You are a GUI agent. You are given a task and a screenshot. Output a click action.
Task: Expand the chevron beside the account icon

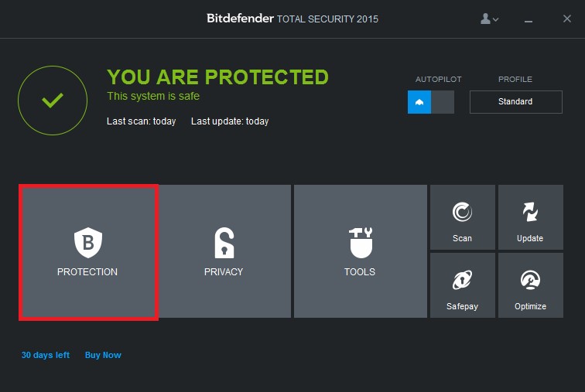coord(496,19)
